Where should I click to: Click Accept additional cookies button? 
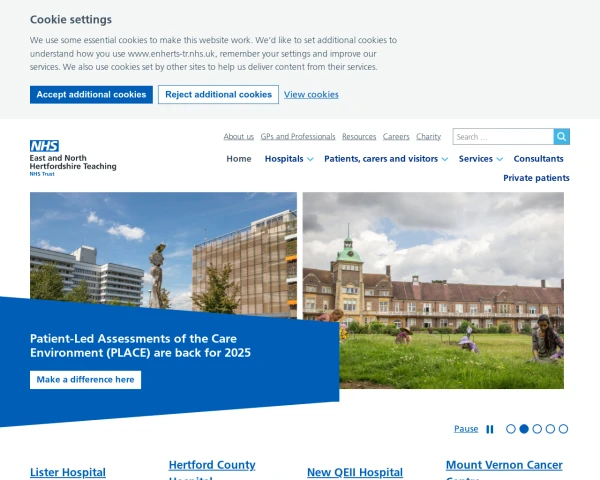(91, 95)
